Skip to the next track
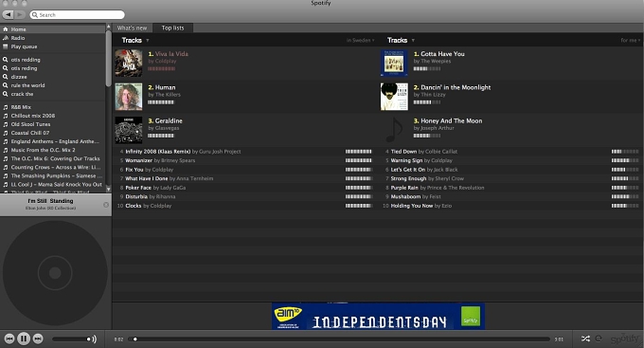The width and height of the screenshot is (644, 348). tap(38, 339)
